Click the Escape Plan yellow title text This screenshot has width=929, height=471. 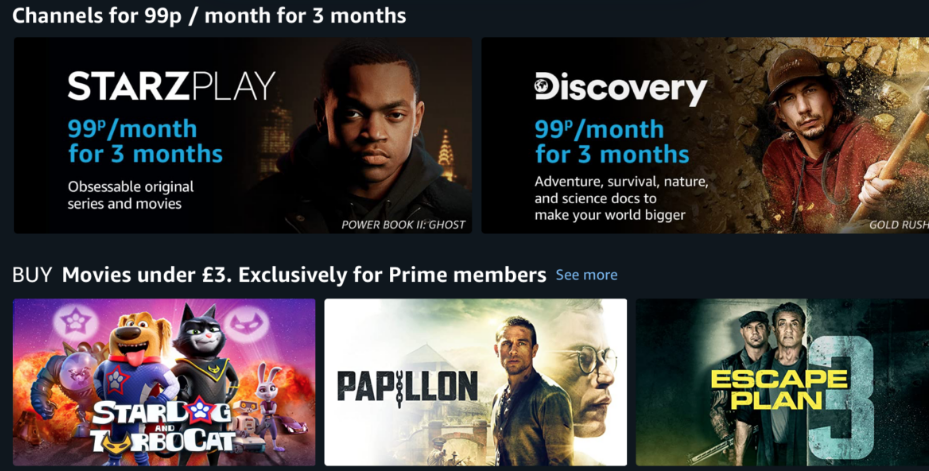click(779, 390)
